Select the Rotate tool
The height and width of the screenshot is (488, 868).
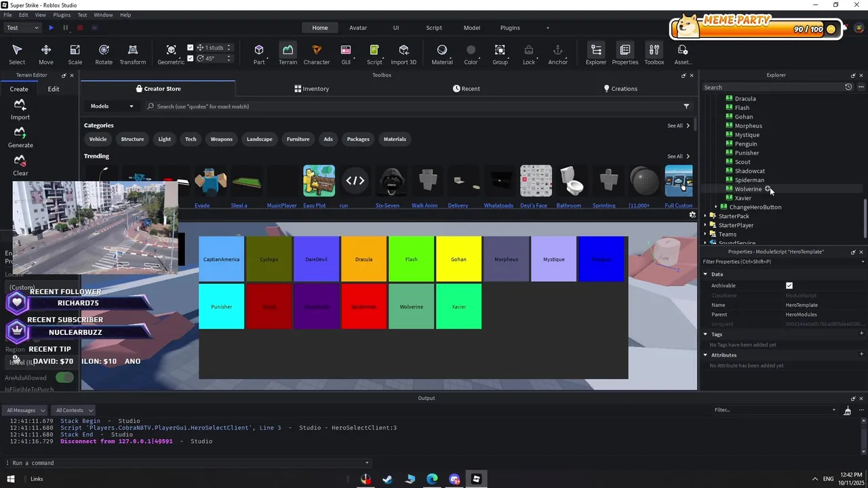tap(104, 54)
